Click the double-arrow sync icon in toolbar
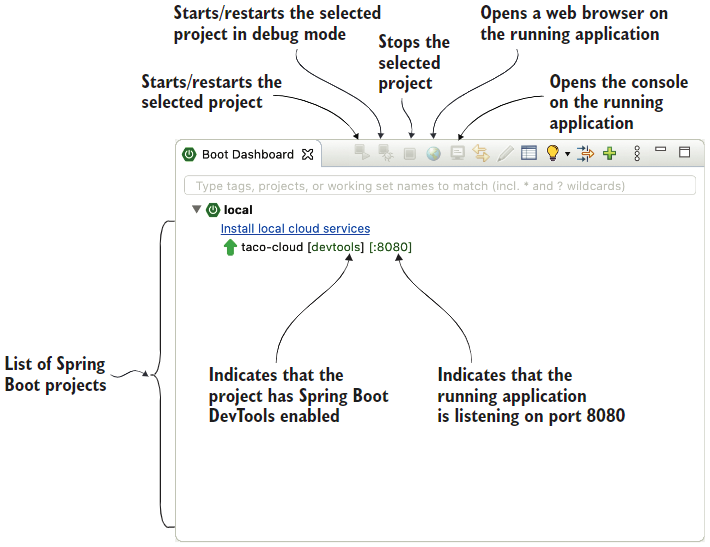 [x=481, y=154]
